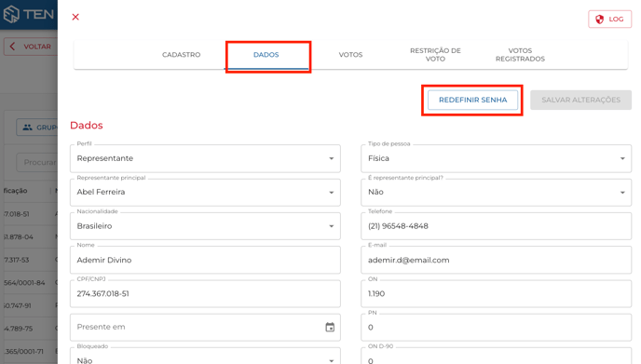Click the people group icon button
The width and height of the screenshot is (641, 364).
(36, 128)
